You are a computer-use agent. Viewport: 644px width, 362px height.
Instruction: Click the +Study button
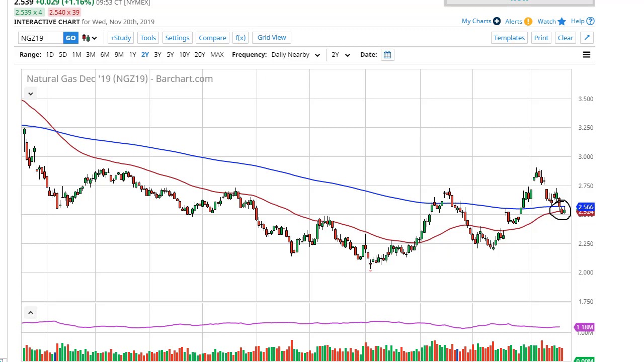(121, 38)
